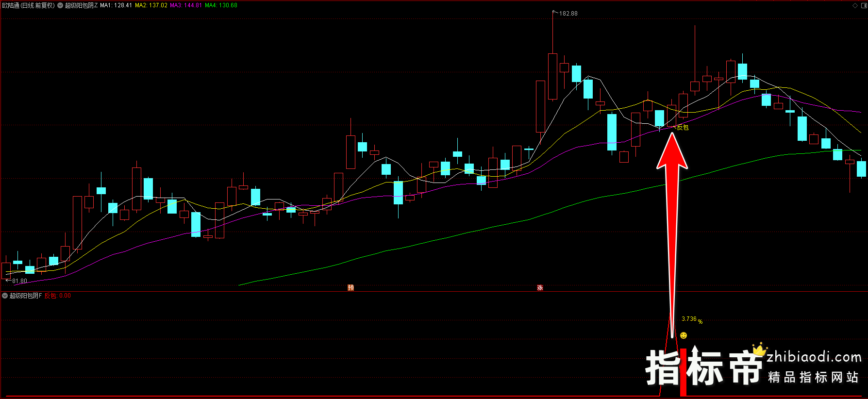Click the 182.88 high price label

568,14
